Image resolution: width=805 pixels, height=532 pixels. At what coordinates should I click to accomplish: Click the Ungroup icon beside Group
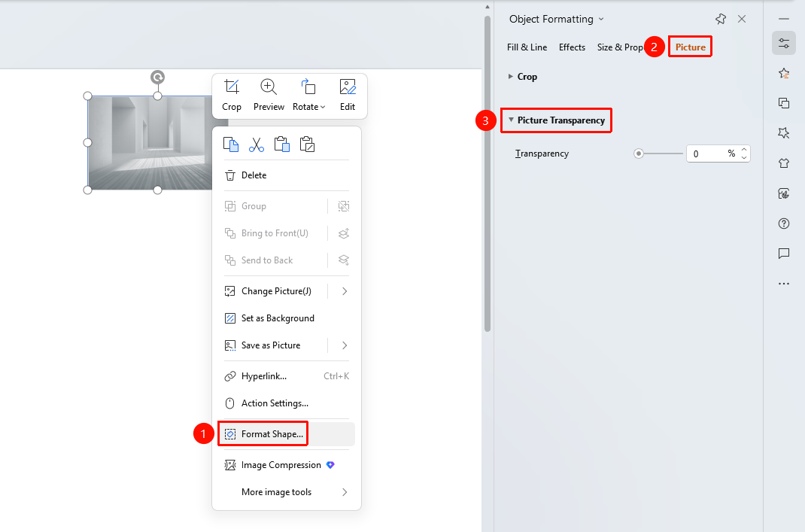click(344, 206)
